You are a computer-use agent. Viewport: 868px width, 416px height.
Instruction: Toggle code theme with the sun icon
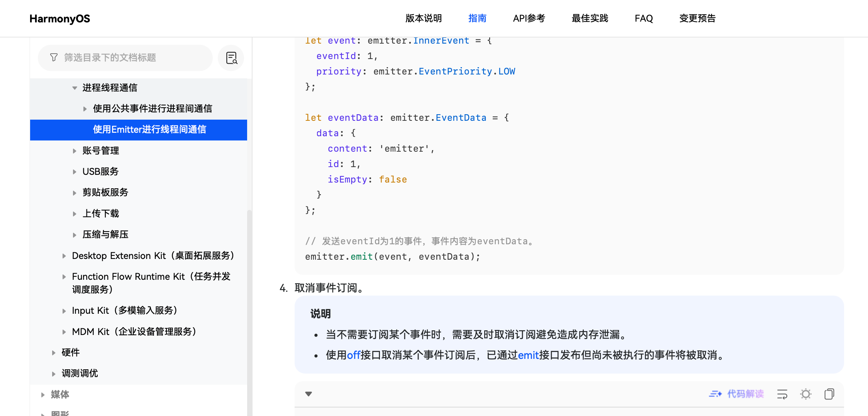(805, 394)
